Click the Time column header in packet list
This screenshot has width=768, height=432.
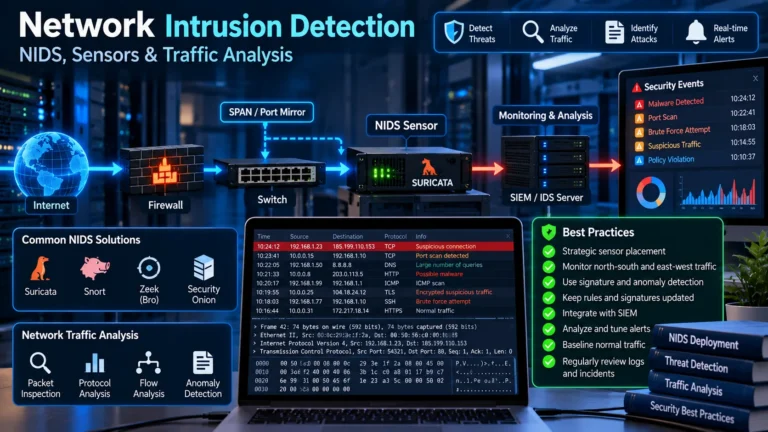click(264, 237)
